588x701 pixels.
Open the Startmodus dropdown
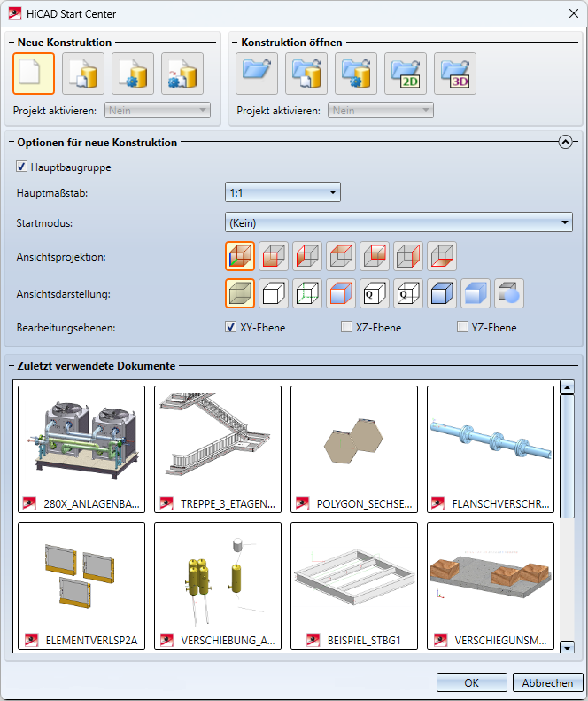click(x=398, y=222)
